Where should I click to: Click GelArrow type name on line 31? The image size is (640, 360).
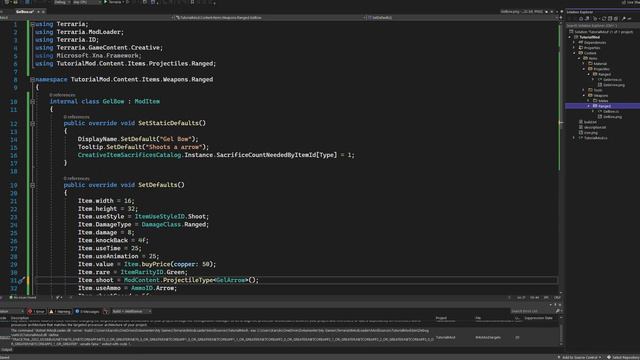pyautogui.click(x=231, y=280)
